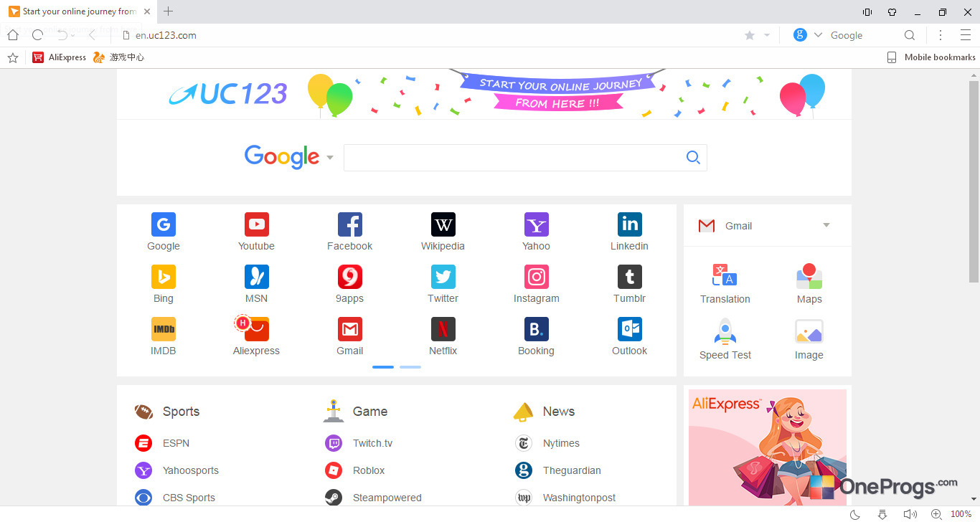Viewport: 980px width, 522px height.
Task: Toggle the bookmarks bar star icon
Action: (x=12, y=57)
